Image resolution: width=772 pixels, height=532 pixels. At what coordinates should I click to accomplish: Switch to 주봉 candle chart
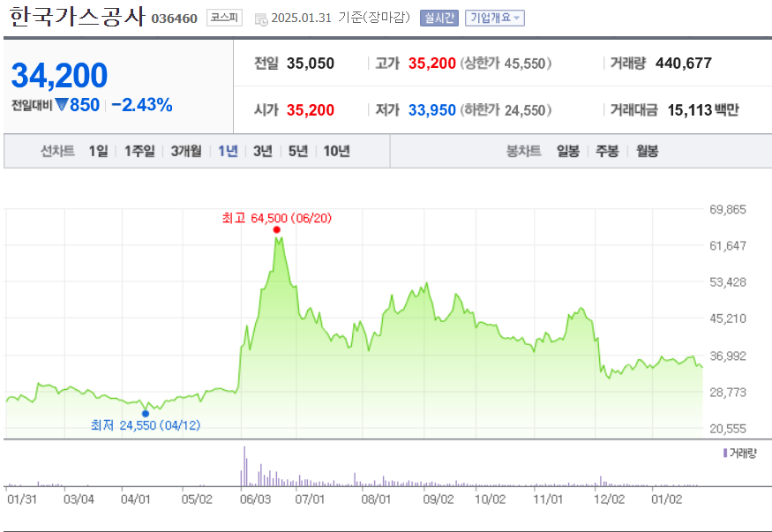coord(607,151)
